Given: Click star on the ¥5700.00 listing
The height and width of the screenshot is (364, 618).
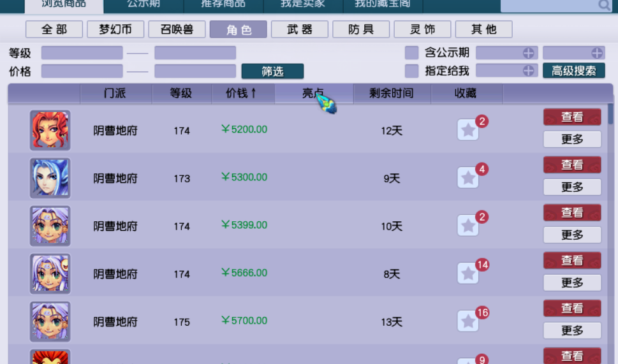Looking at the screenshot, I should pyautogui.click(x=468, y=321).
